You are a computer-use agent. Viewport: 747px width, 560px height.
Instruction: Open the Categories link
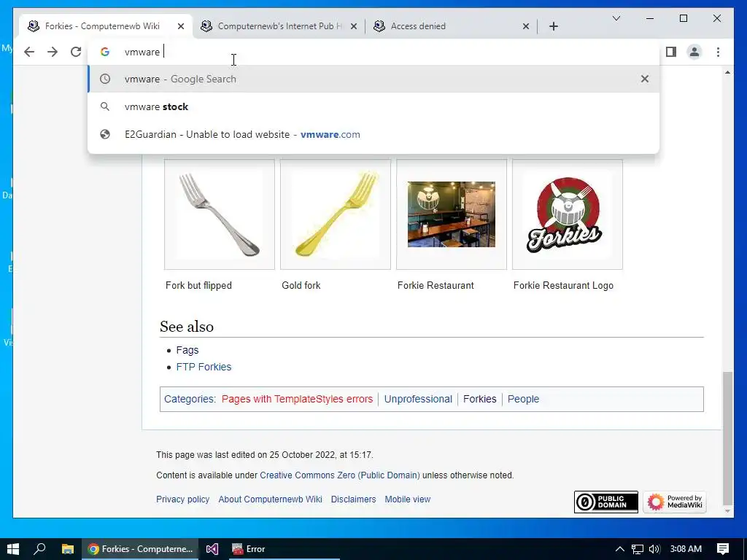click(x=189, y=399)
